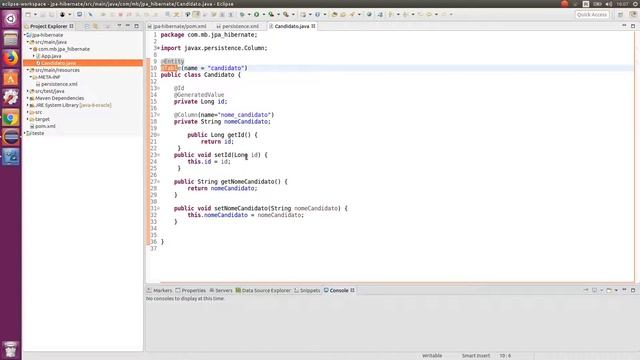The image size is (640, 360).
Task: Collapse the com.mb.jpa_hibernate package
Action: [31, 49]
